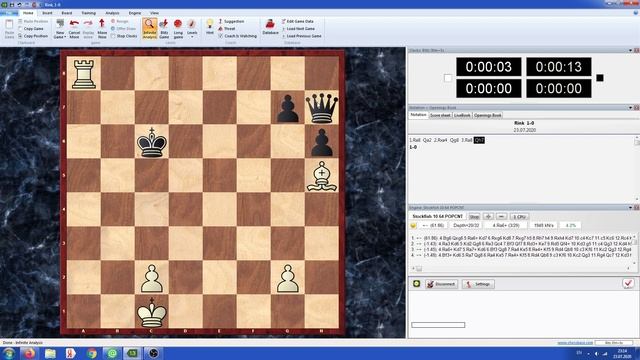Open the Analysis ribbon tab
640x360 pixels.
112,13
